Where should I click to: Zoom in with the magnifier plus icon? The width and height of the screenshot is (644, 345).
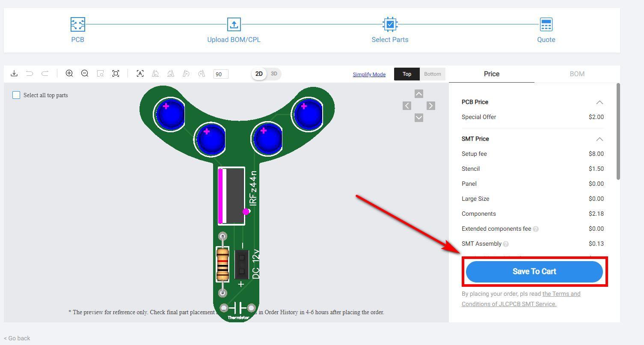pos(69,74)
